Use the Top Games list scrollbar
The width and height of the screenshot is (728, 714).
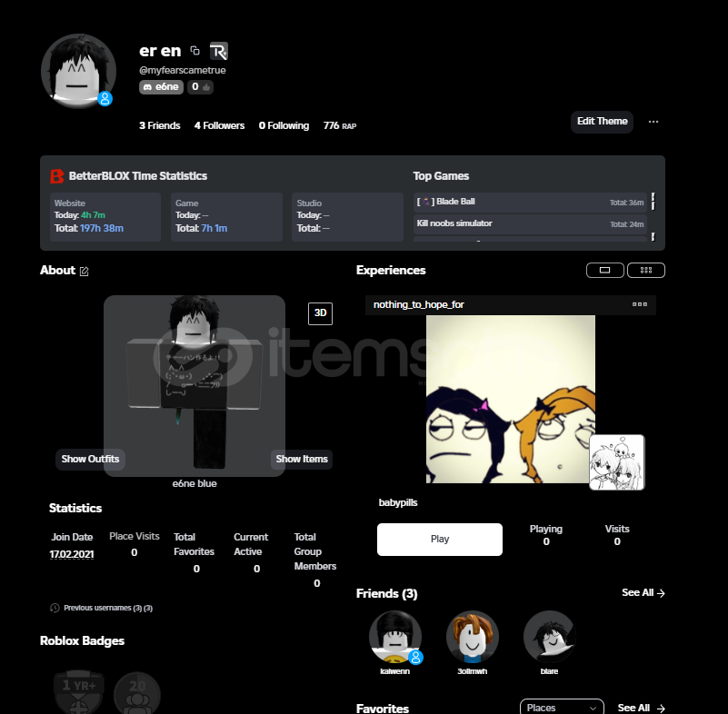653,217
